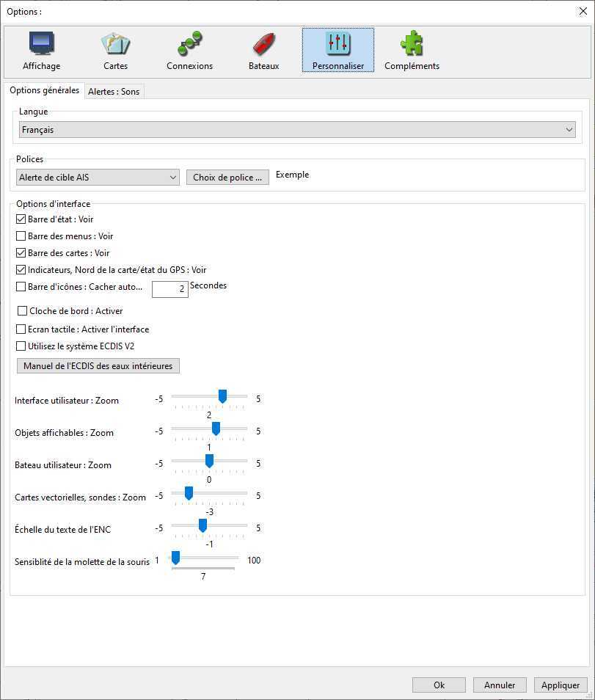Open the Compléments plugins section
595x700 pixels.
click(412, 51)
